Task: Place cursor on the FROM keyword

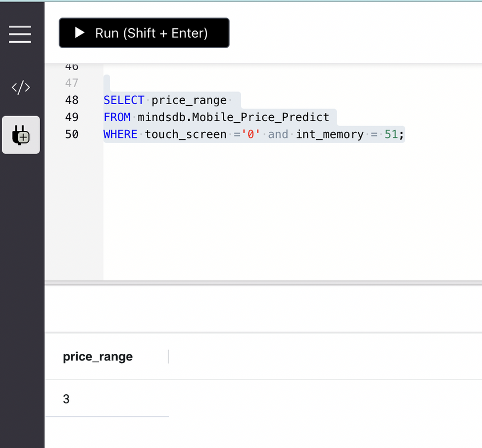Action: tap(117, 117)
